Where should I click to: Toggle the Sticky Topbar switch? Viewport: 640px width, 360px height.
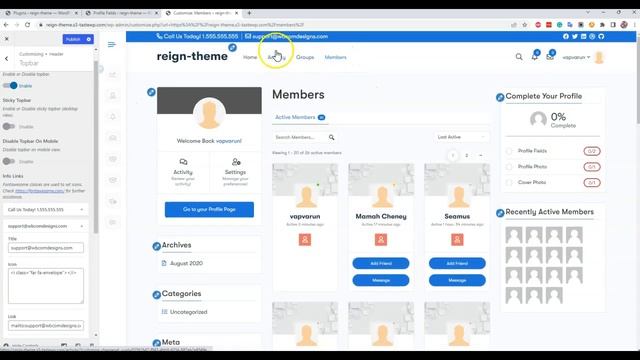[x=9, y=127]
